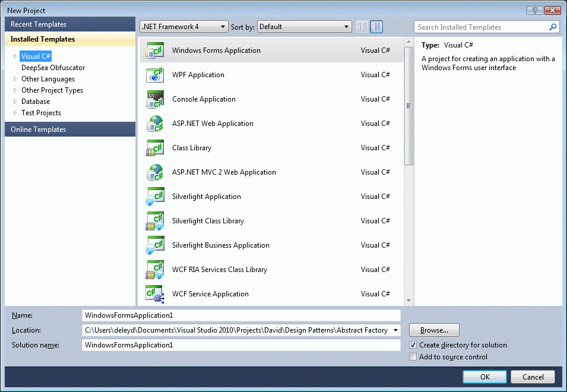Click inside the Solution name field
567x392 pixels.
[x=237, y=344]
